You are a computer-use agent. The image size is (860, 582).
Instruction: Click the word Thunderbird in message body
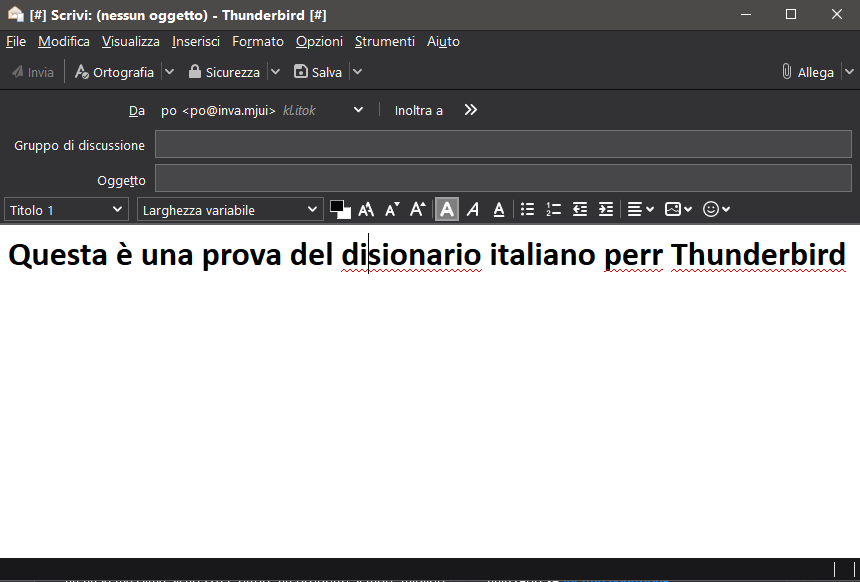758,255
